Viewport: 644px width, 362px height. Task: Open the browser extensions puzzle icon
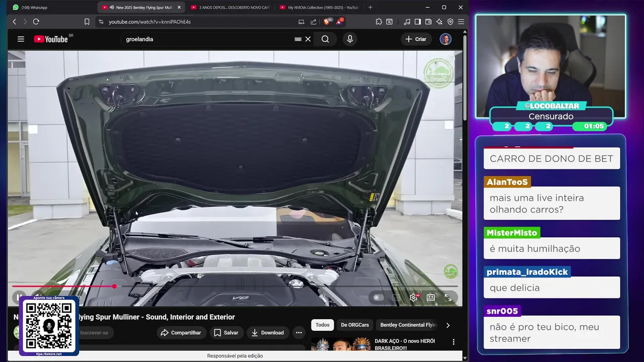coord(379,22)
